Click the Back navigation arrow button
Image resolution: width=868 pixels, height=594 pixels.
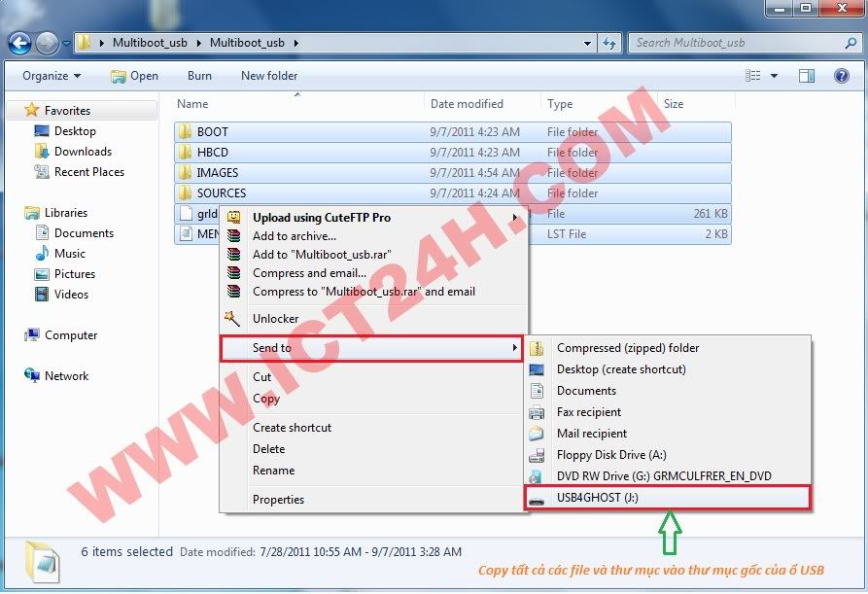pos(19,43)
